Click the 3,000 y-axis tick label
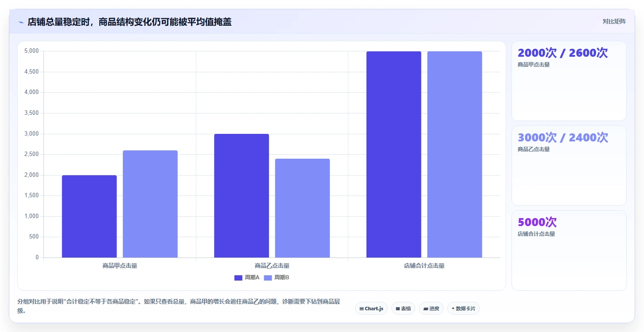The image size is (644, 332). (31, 134)
